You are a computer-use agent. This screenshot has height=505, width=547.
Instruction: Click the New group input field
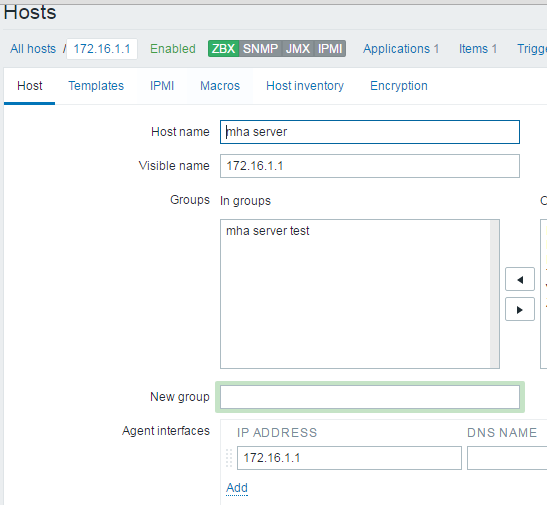tap(370, 397)
